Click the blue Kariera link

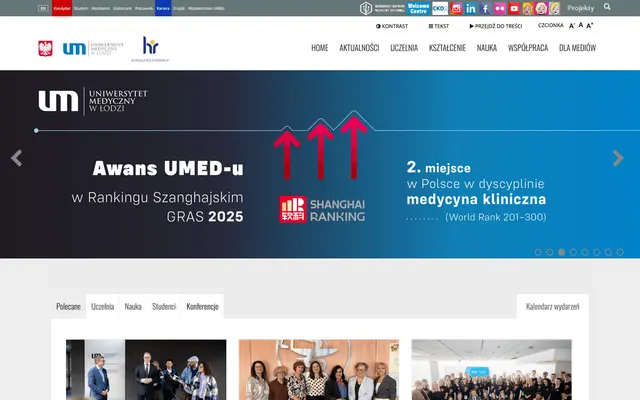[163, 8]
